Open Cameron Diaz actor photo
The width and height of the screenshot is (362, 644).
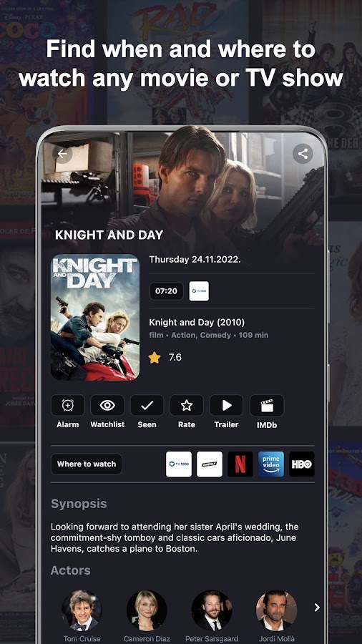tap(147, 611)
